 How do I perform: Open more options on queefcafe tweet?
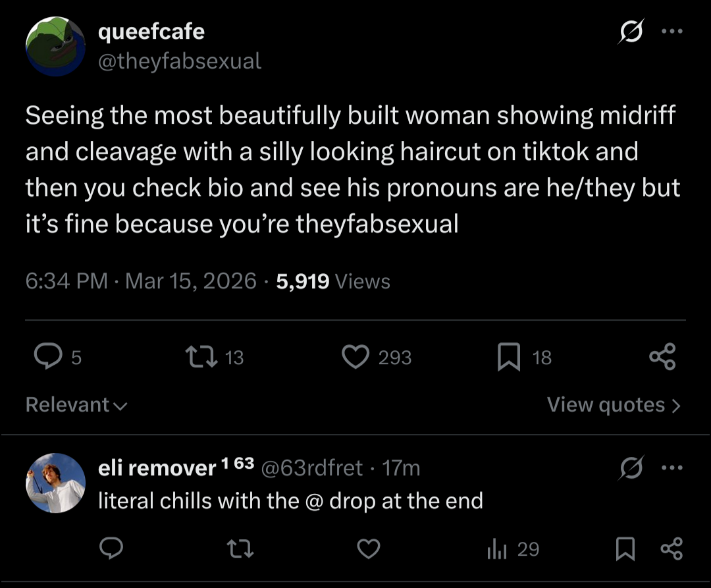click(672, 32)
